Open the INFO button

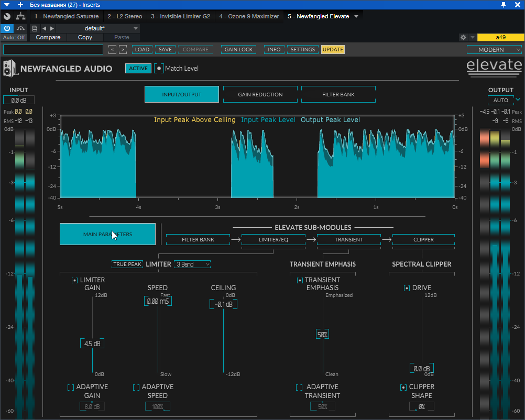pyautogui.click(x=274, y=50)
